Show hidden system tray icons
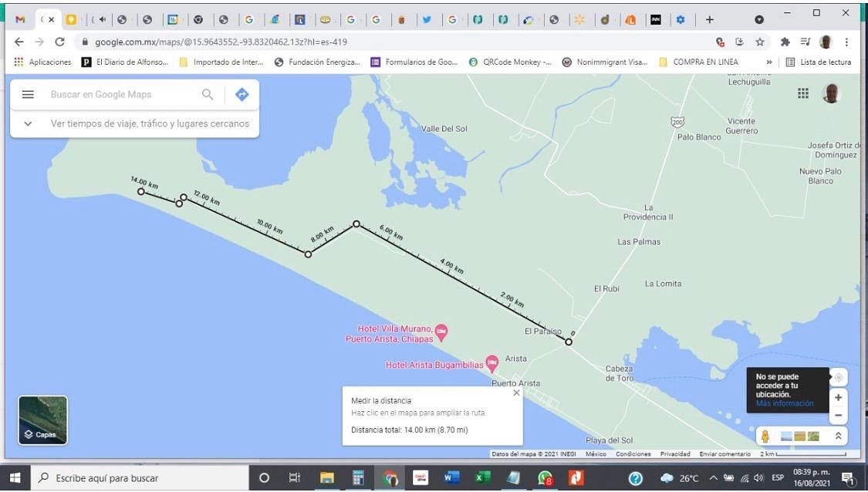The image size is (868, 492). coord(713,478)
